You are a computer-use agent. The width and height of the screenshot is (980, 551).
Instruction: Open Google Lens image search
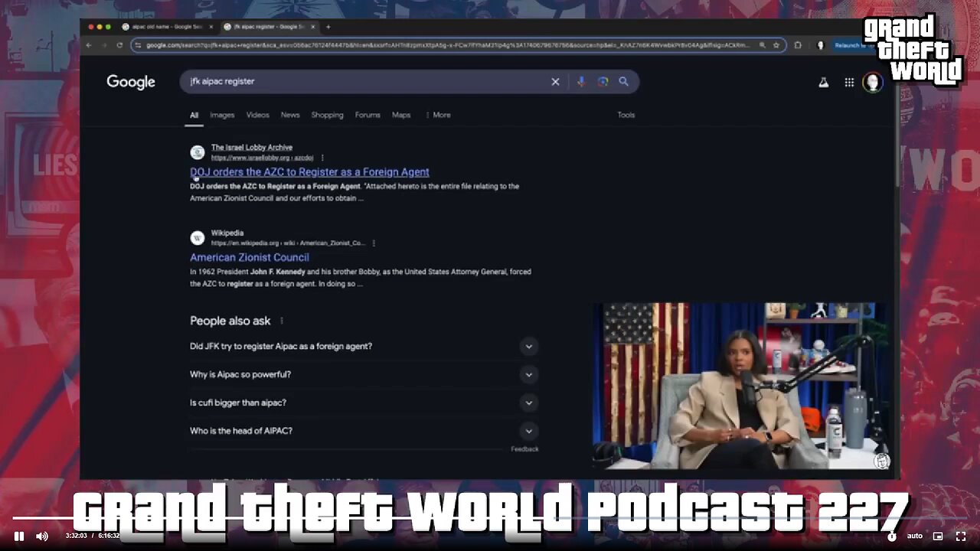[603, 82]
